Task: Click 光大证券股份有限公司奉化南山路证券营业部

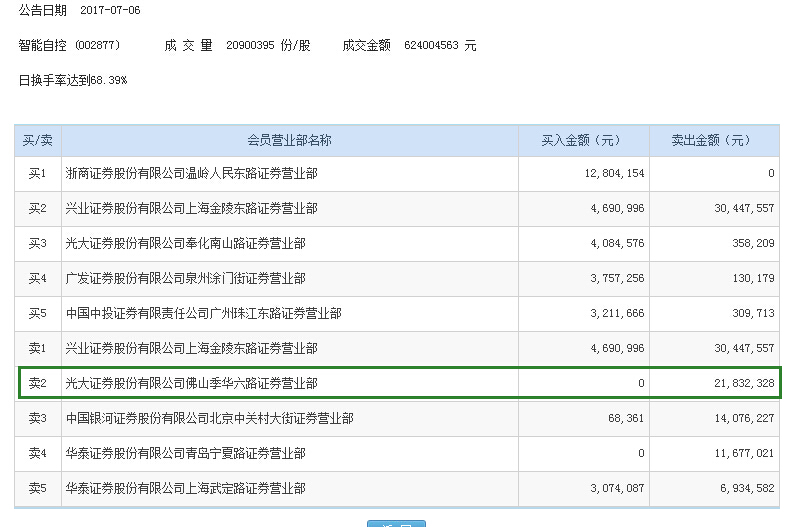Action: (x=186, y=243)
